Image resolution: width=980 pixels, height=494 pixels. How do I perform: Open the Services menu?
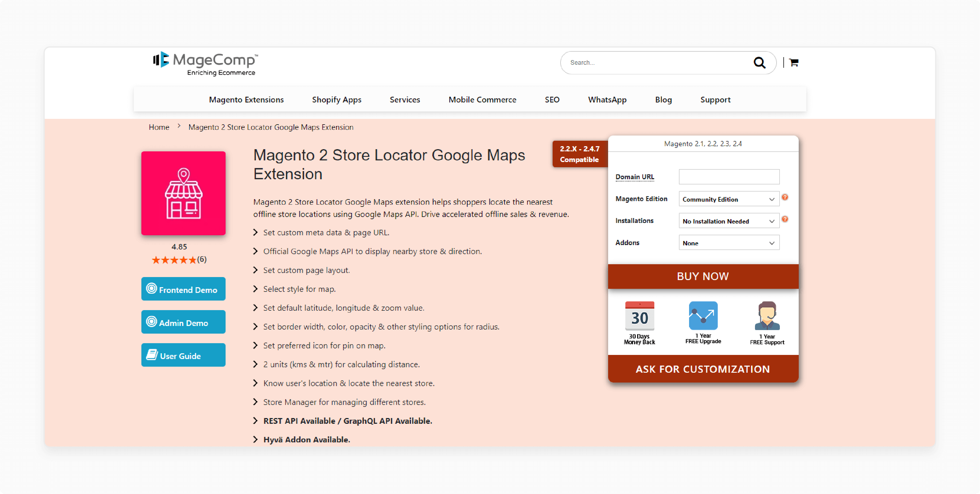(405, 99)
